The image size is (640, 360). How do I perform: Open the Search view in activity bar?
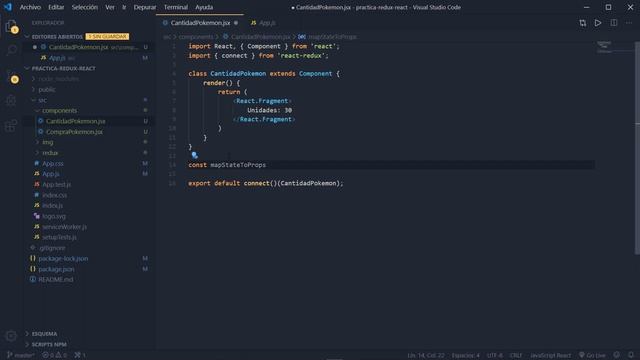[11, 50]
